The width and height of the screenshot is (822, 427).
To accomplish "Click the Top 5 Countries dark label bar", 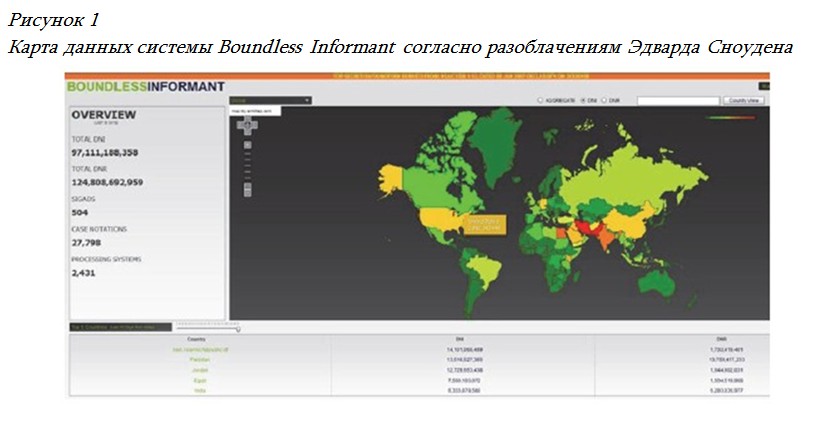I will tap(121, 327).
